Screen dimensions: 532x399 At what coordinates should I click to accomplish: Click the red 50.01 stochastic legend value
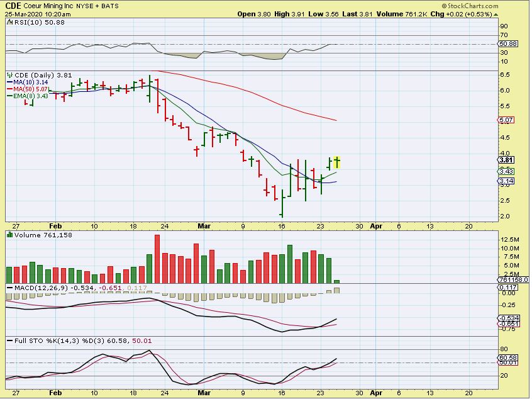click(142, 340)
